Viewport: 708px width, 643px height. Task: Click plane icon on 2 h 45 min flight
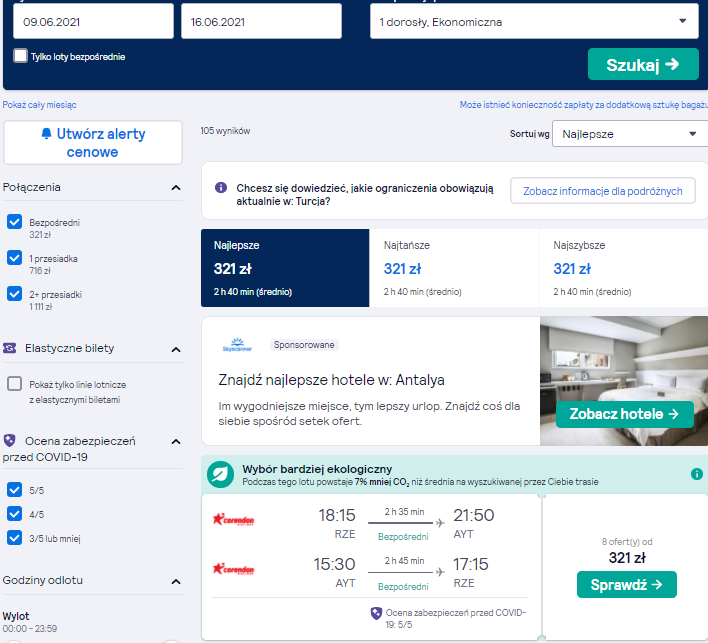pos(440,572)
